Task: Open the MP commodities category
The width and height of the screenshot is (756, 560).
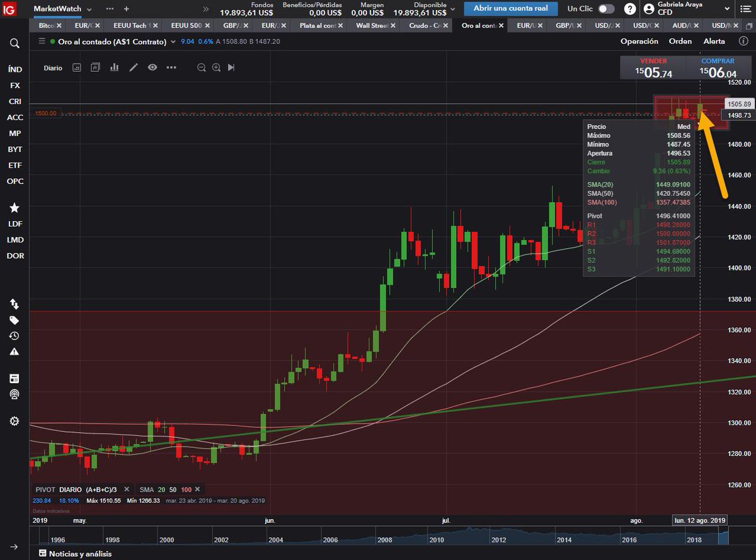Action: pyautogui.click(x=14, y=134)
